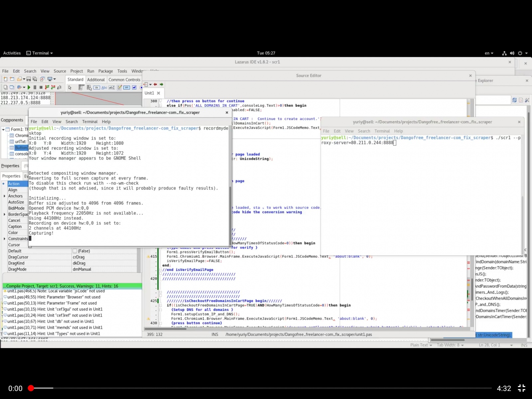Expand the Anchors property
The height and width of the screenshot is (399, 532).
point(4,196)
